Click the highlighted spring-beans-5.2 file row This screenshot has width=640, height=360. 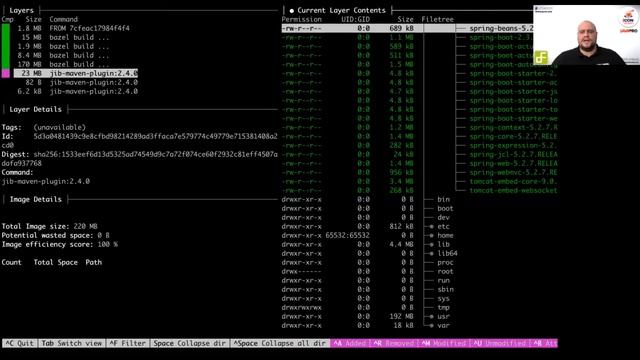(407, 28)
